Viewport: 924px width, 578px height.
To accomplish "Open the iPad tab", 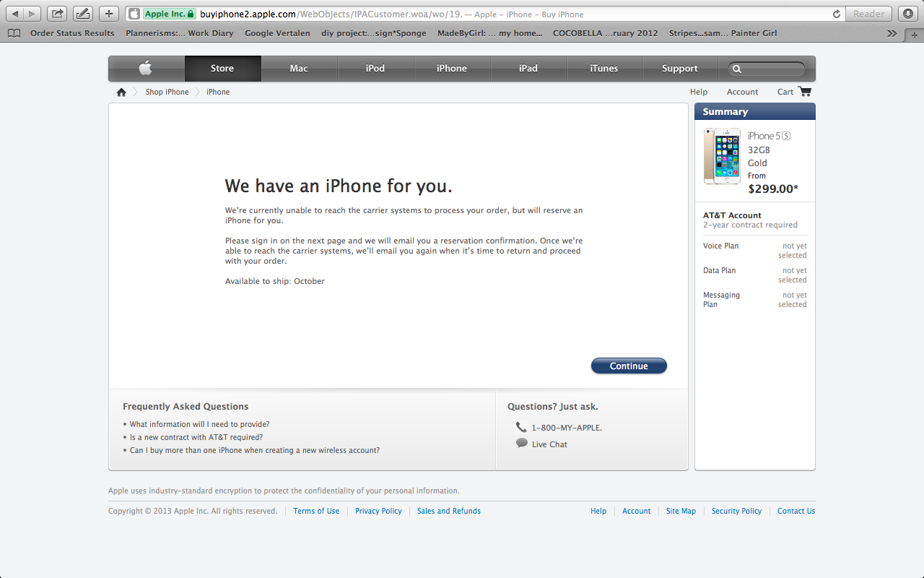I will click(528, 69).
